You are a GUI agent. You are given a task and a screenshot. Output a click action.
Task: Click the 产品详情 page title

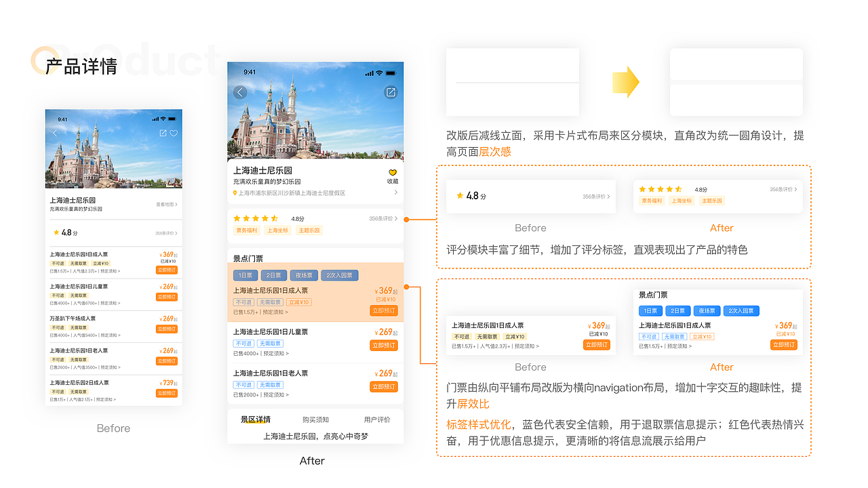point(81,66)
